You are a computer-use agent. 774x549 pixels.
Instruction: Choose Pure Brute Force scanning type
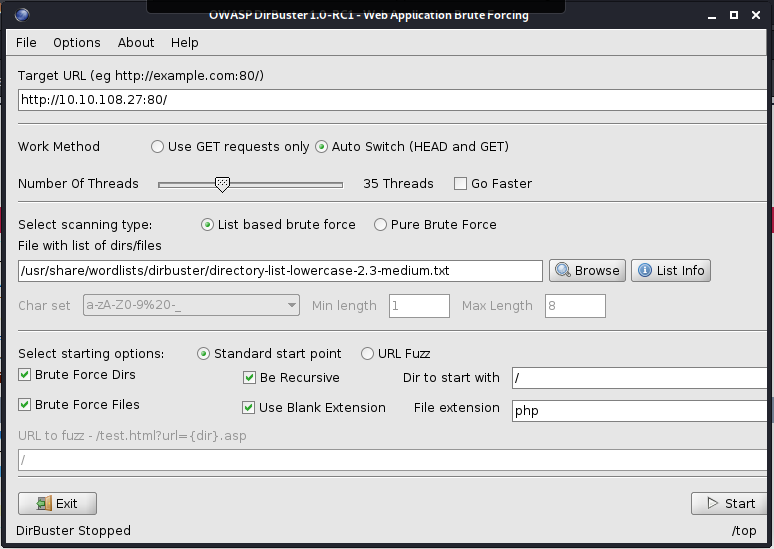(x=380, y=225)
